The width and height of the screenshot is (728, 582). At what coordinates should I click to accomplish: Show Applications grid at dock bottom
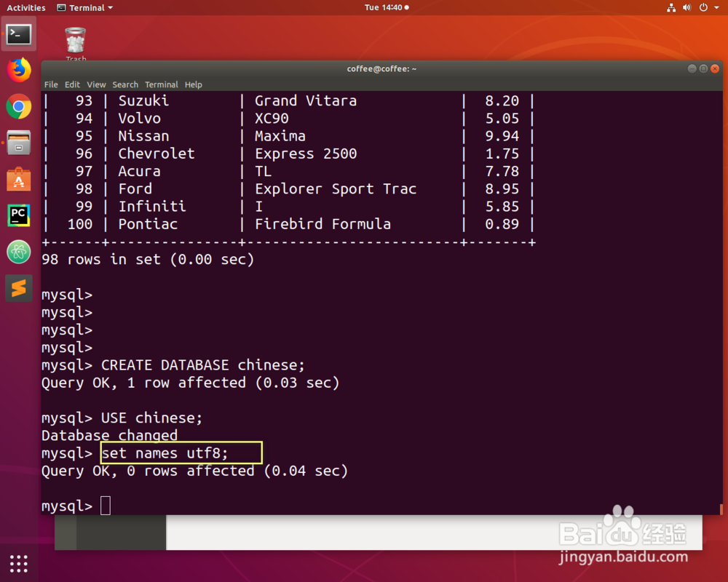click(19, 563)
